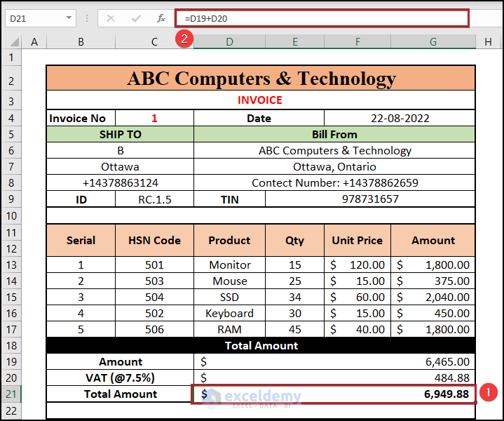
Task: Select column H header
Action: pyautogui.click(x=488, y=42)
